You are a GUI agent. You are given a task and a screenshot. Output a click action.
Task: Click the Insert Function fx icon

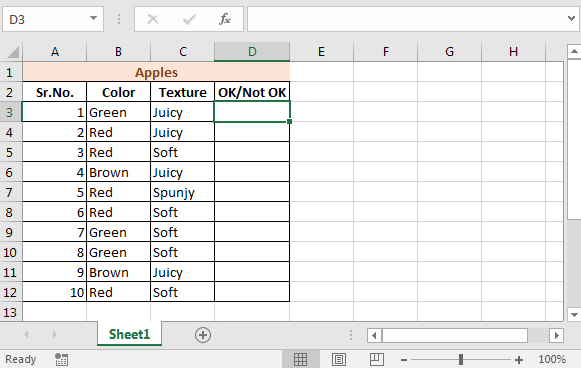click(x=225, y=19)
